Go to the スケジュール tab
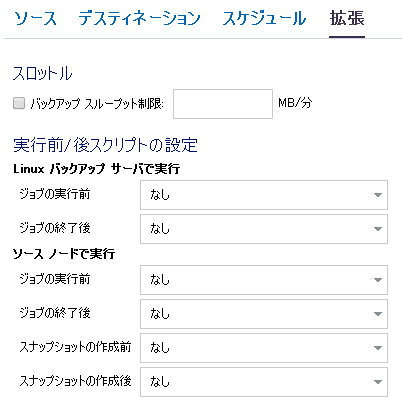402x407 pixels. click(x=264, y=18)
